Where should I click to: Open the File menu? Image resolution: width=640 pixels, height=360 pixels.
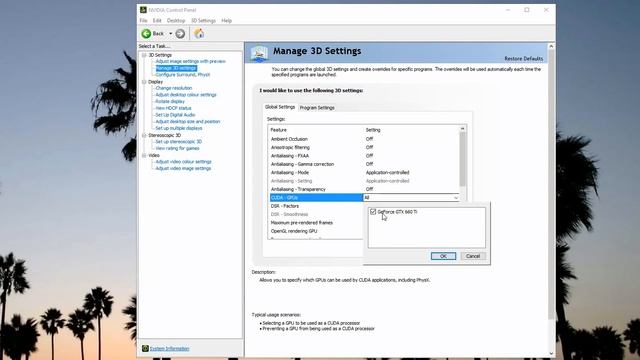pos(143,20)
